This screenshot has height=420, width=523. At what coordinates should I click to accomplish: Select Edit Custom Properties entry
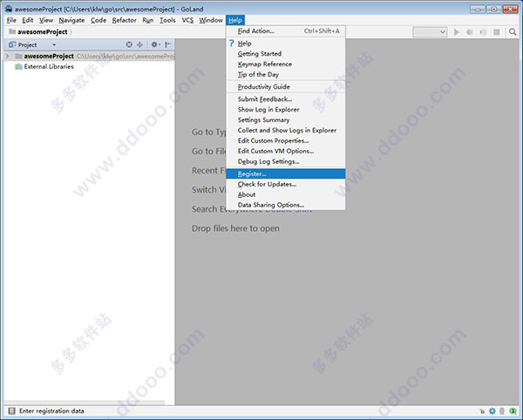click(x=286, y=140)
